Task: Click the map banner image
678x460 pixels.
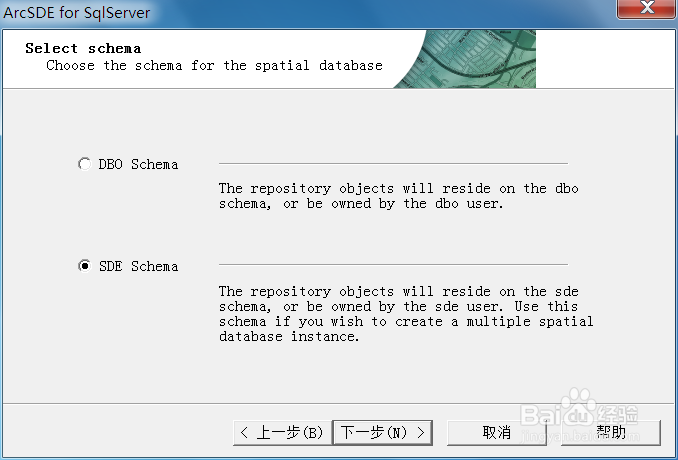Action: click(465, 59)
